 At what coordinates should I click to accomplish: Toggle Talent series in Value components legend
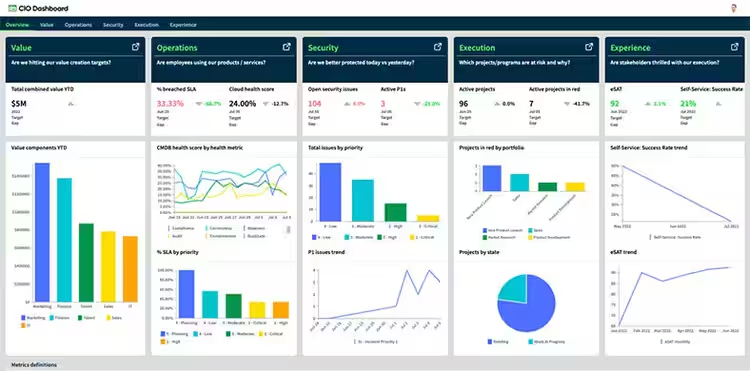click(x=88, y=317)
